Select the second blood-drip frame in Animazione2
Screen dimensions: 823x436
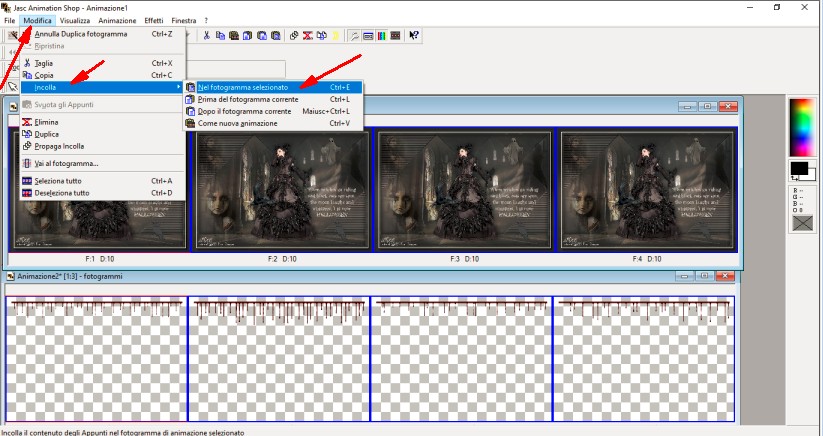click(x=279, y=359)
